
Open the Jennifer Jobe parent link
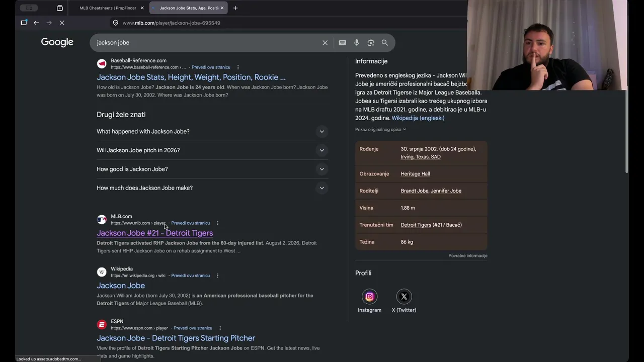pyautogui.click(x=446, y=191)
